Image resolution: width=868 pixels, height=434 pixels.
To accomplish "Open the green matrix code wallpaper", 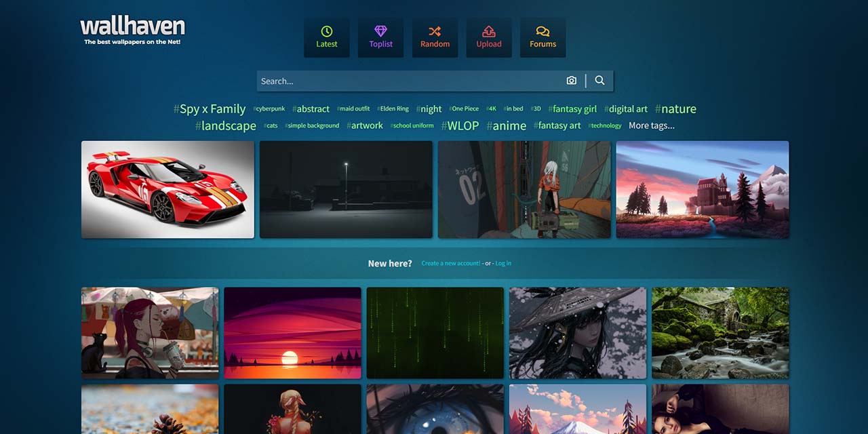I will [435, 332].
